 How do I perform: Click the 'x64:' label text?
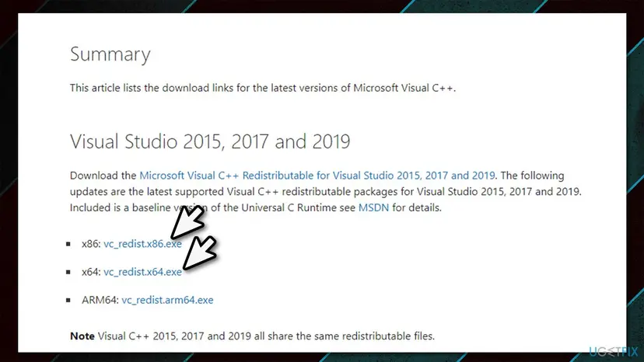[91, 272]
